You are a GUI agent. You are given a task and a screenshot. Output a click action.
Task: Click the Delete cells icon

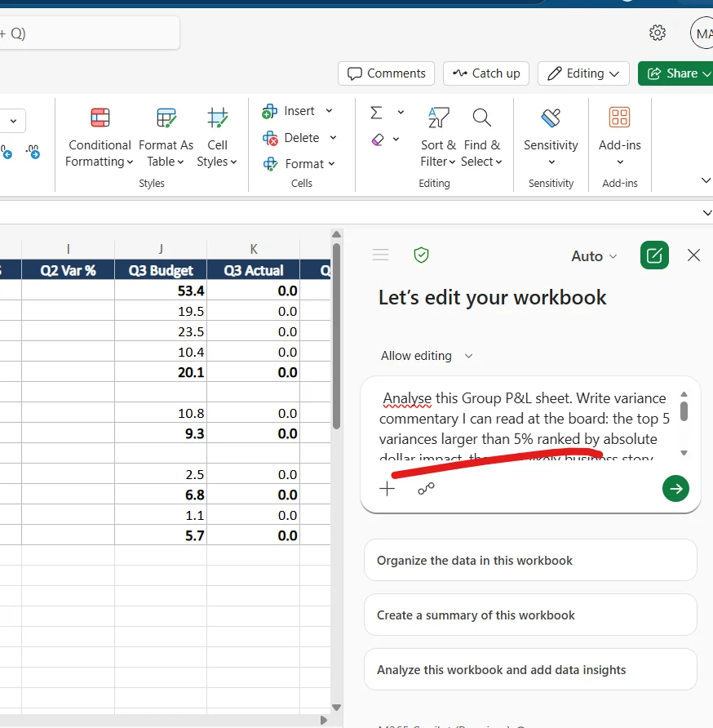coord(270,138)
